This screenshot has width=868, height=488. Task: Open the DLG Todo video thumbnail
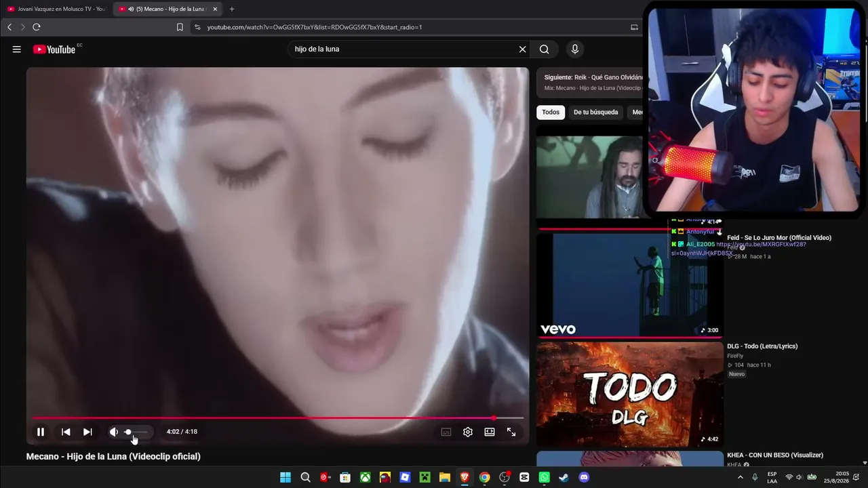tap(629, 394)
